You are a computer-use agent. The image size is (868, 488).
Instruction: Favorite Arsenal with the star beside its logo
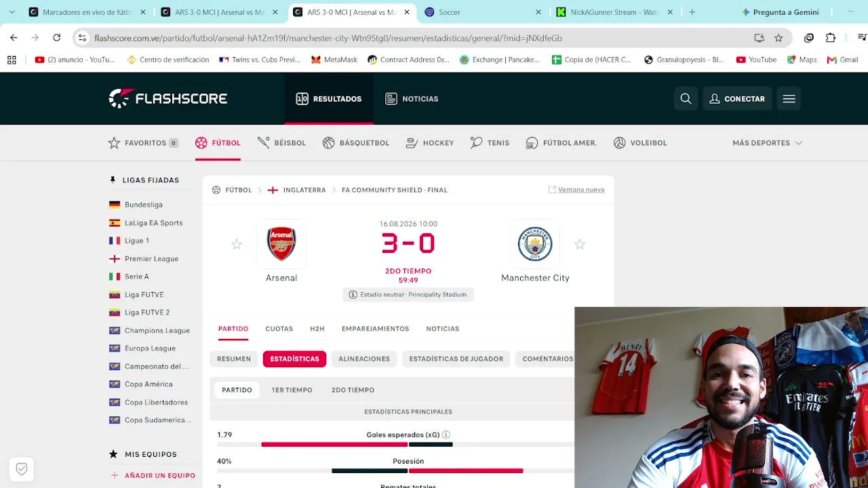pos(237,244)
